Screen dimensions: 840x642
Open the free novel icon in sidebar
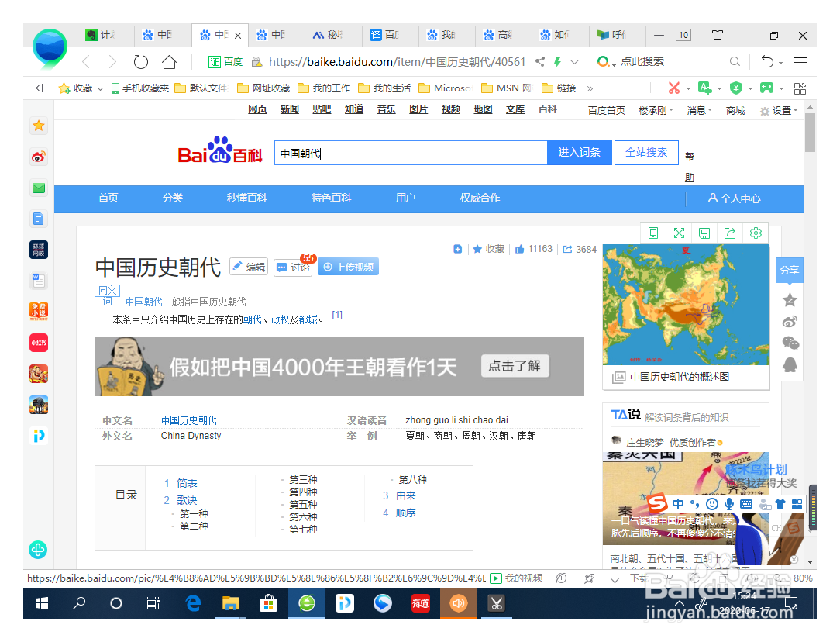(39, 312)
